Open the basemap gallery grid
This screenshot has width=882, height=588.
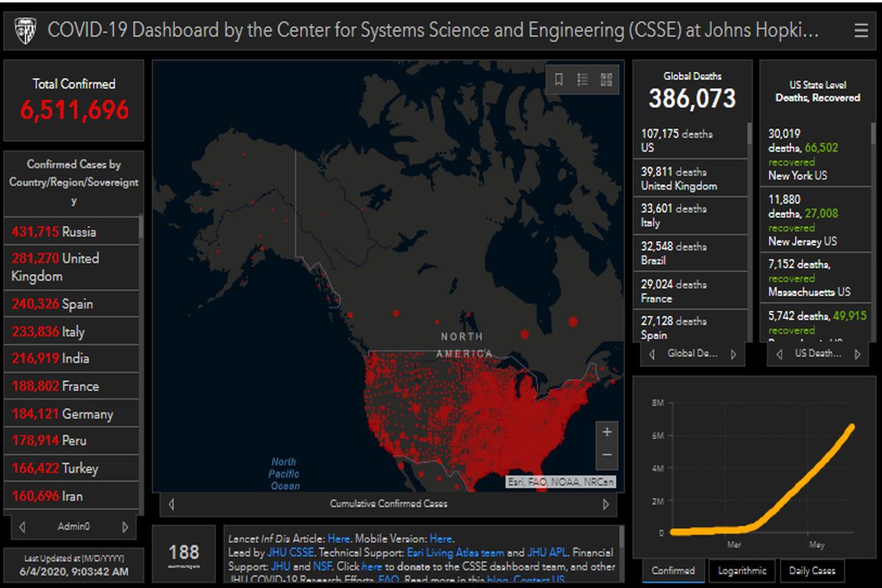coord(606,79)
